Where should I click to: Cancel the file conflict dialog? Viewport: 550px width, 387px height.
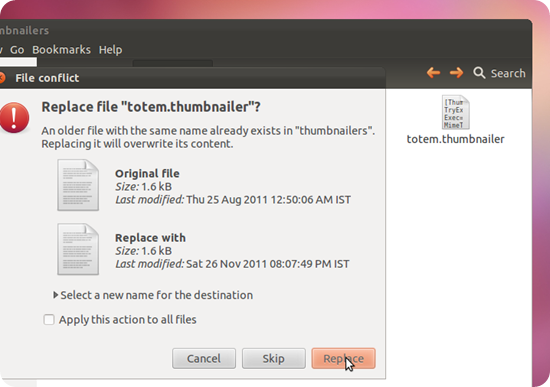tap(204, 358)
